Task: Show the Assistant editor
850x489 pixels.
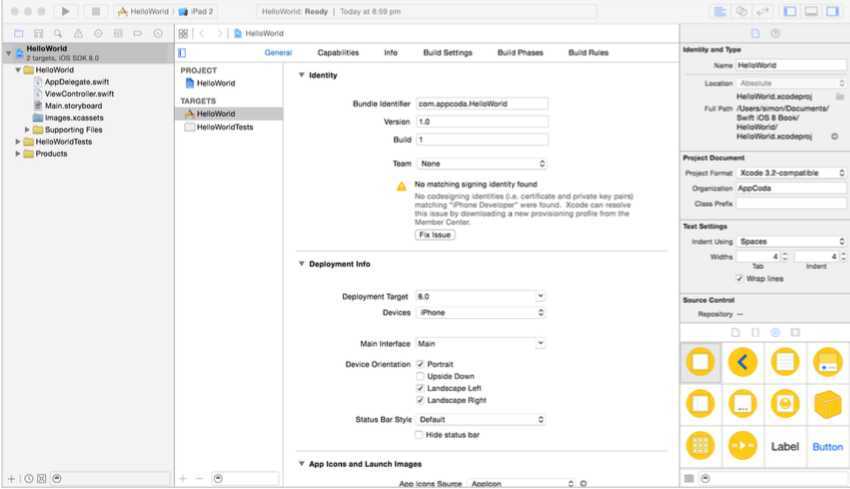Action: coord(742,11)
